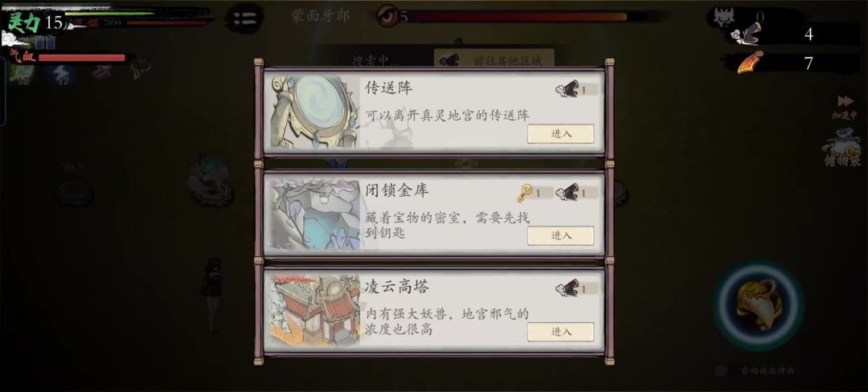Open the pause menu icon
The width and height of the screenshot is (868, 392).
click(244, 18)
